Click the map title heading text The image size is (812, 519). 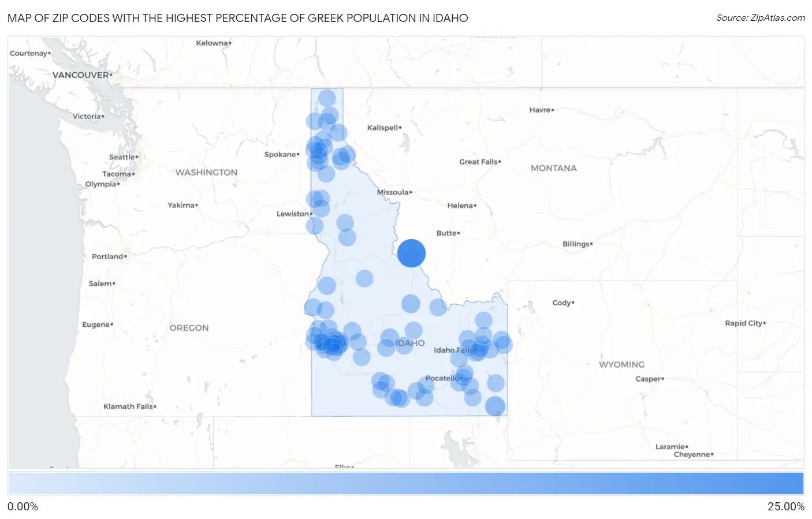tap(237, 18)
